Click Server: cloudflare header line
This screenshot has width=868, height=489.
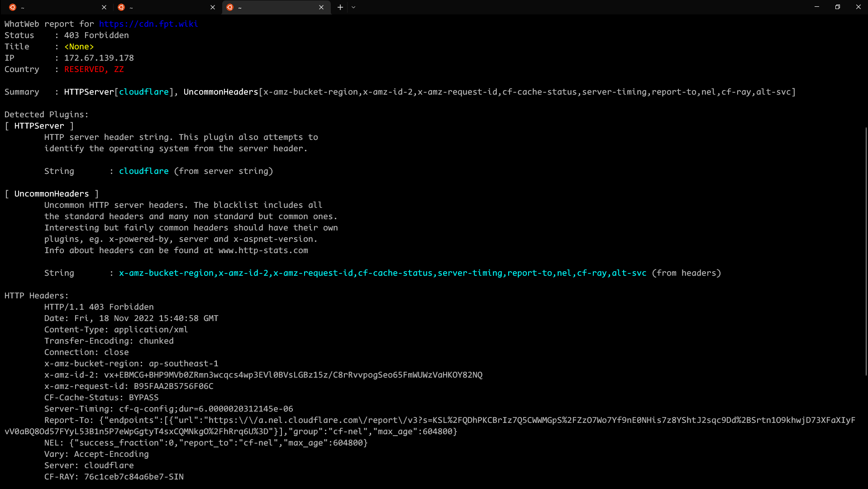pos(89,465)
